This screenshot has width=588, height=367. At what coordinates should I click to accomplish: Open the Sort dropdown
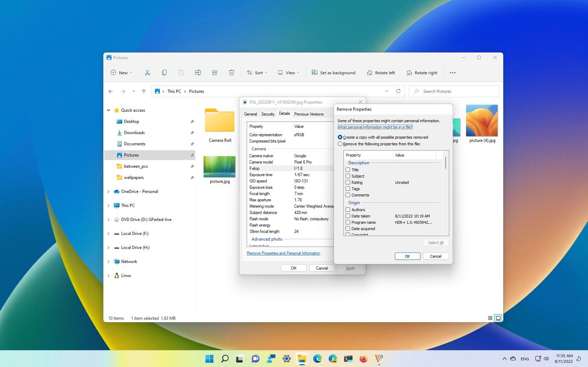click(x=257, y=72)
